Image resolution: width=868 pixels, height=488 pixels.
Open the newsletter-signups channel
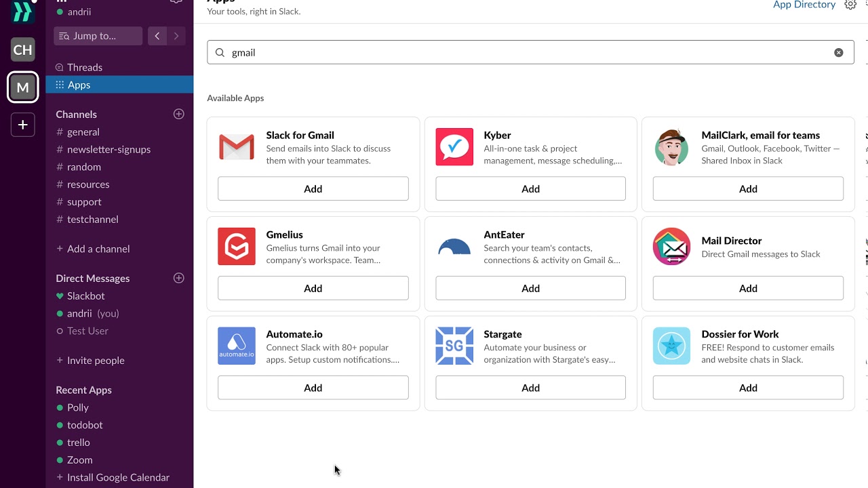[x=108, y=149]
